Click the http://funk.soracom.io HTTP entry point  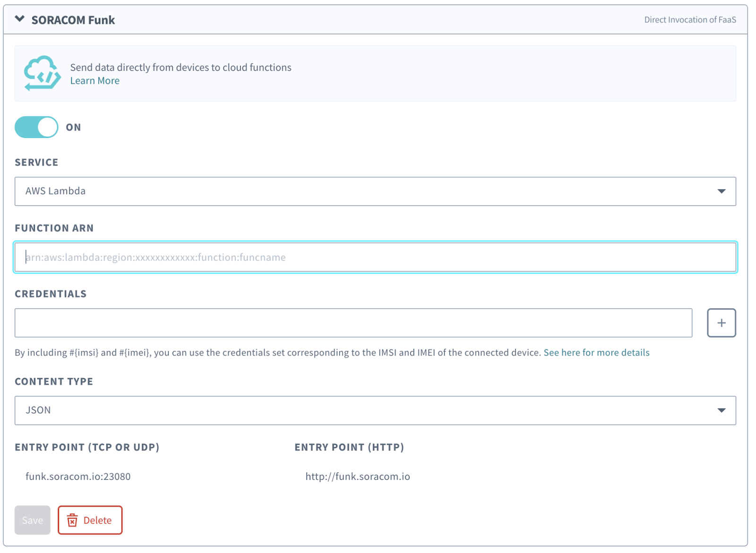click(358, 476)
